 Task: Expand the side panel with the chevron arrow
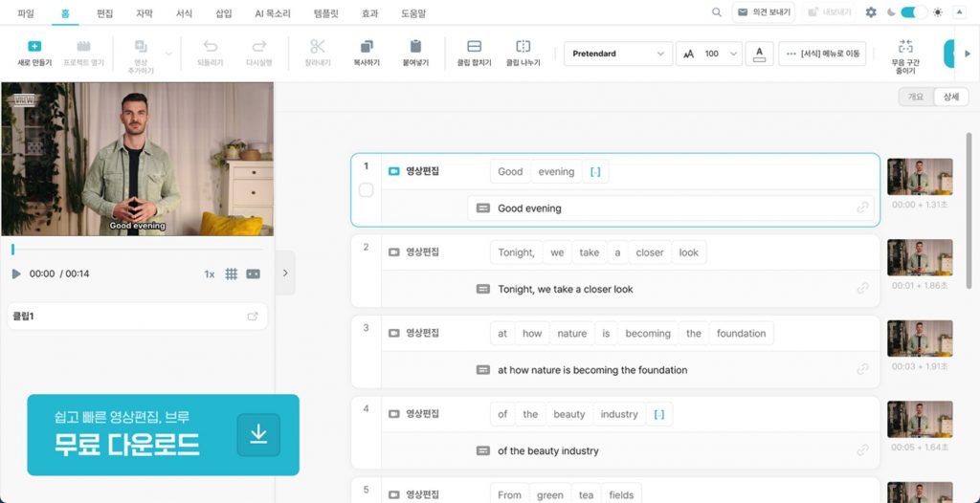click(x=285, y=273)
